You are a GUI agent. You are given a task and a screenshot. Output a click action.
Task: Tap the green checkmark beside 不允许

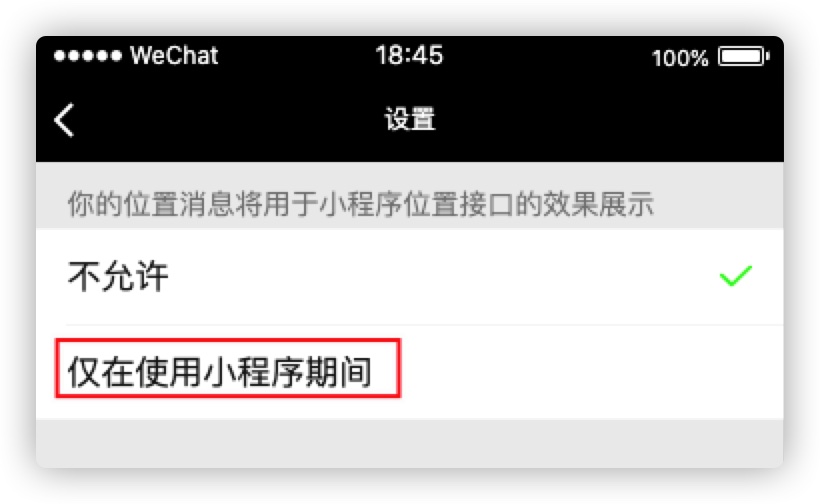pos(736,276)
